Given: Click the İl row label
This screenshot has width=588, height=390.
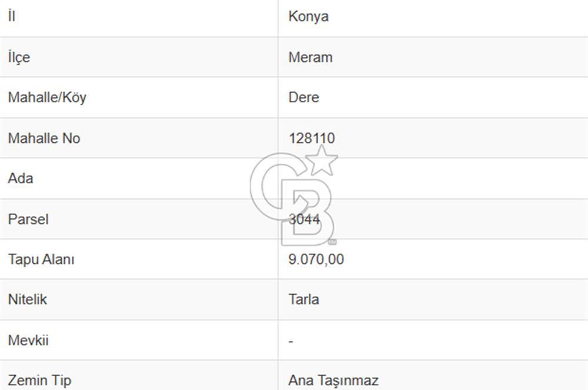Looking at the screenshot, I should click(x=12, y=16).
